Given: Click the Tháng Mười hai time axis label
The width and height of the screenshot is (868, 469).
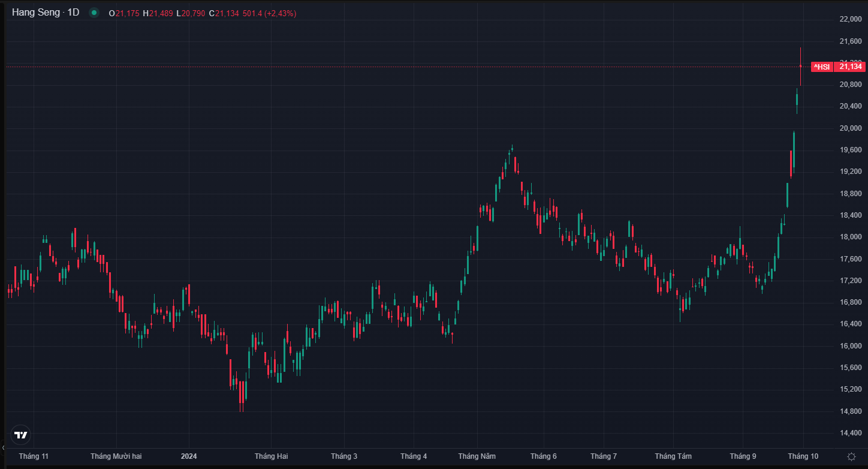Looking at the screenshot, I should 116,456.
